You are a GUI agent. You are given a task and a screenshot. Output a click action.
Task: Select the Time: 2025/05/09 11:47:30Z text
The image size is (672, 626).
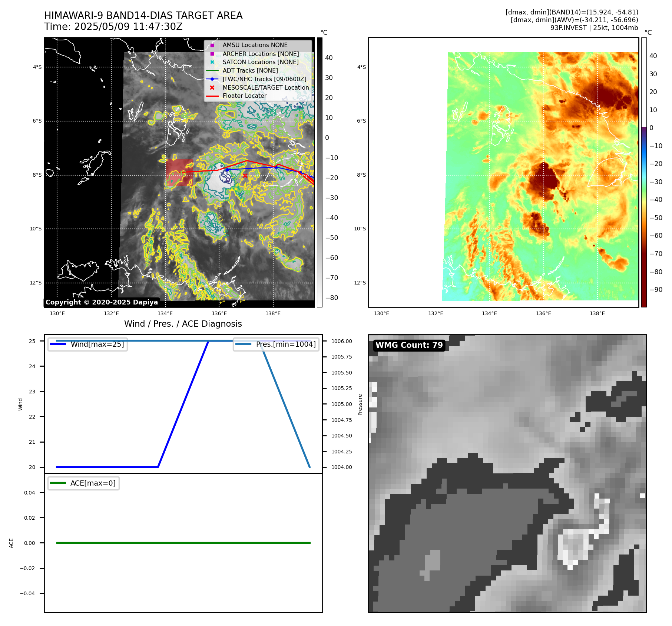[113, 27]
